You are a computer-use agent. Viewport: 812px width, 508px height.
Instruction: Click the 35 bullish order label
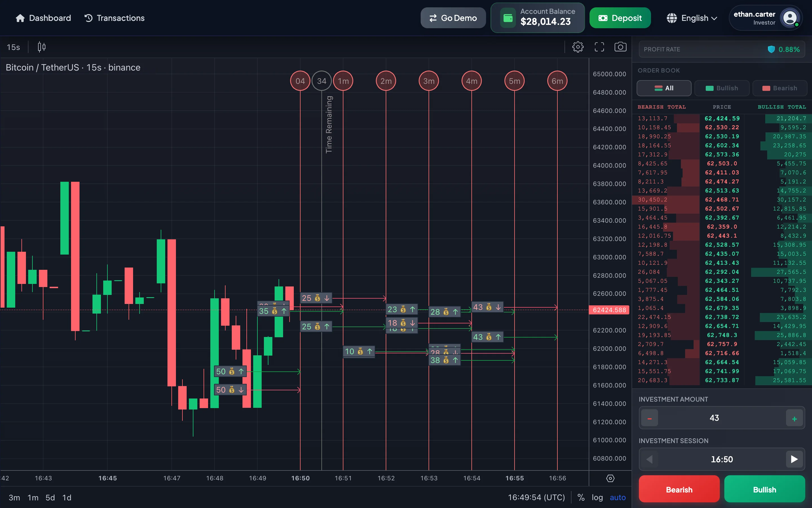[x=273, y=311]
